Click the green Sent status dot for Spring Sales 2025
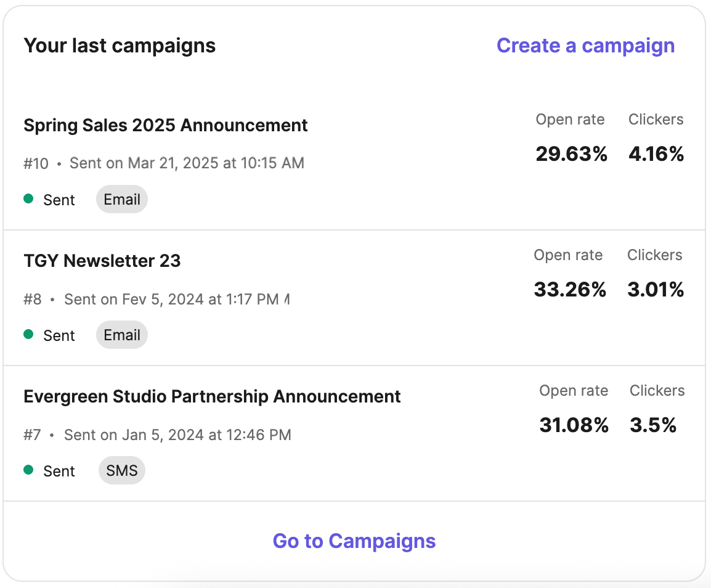The height and width of the screenshot is (588, 711). click(x=28, y=199)
